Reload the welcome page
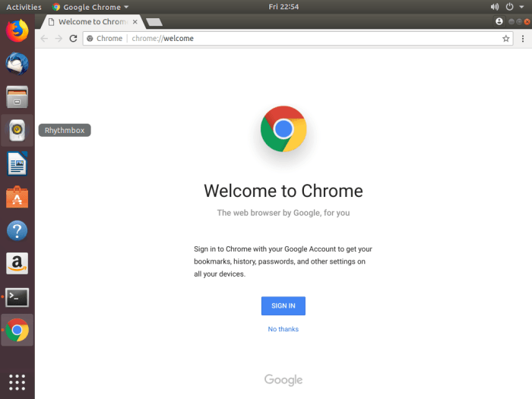This screenshot has height=399, width=532. (73, 38)
